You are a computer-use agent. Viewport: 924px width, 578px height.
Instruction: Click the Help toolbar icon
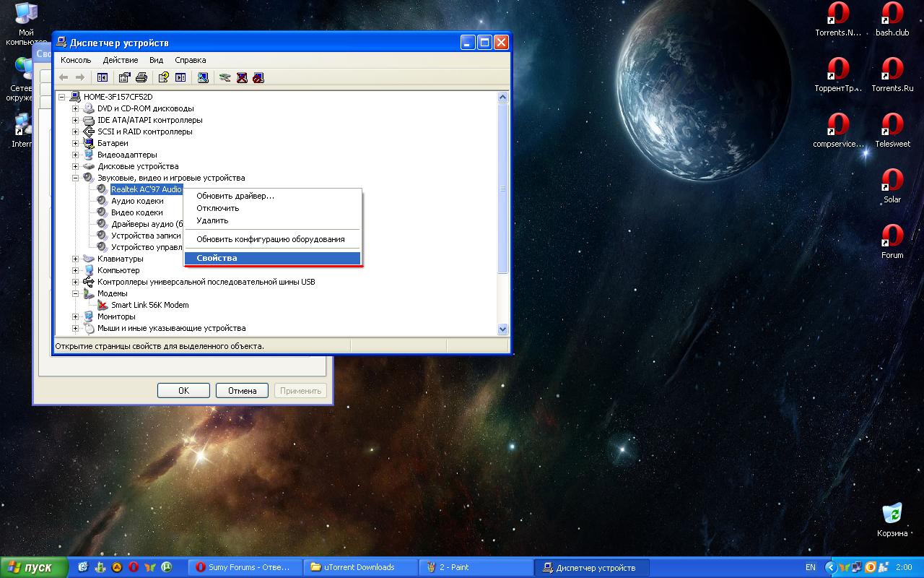pos(164,77)
